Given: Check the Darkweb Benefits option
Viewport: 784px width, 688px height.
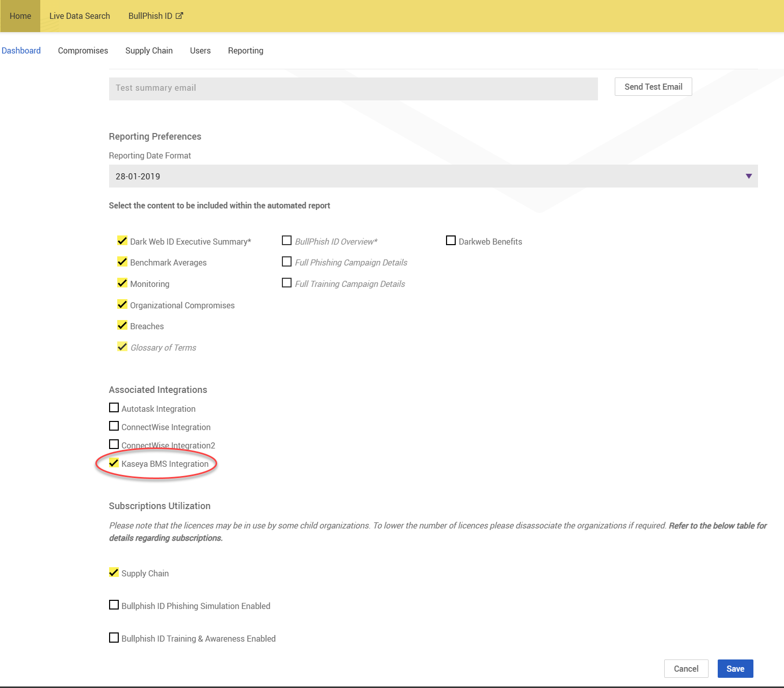Looking at the screenshot, I should tap(451, 241).
